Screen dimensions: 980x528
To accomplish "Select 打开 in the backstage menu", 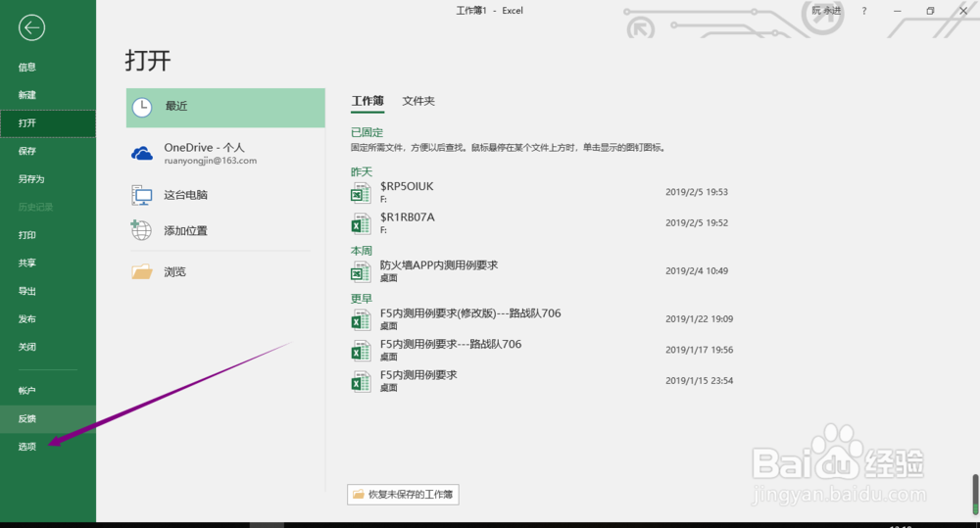I will pyautogui.click(x=48, y=123).
